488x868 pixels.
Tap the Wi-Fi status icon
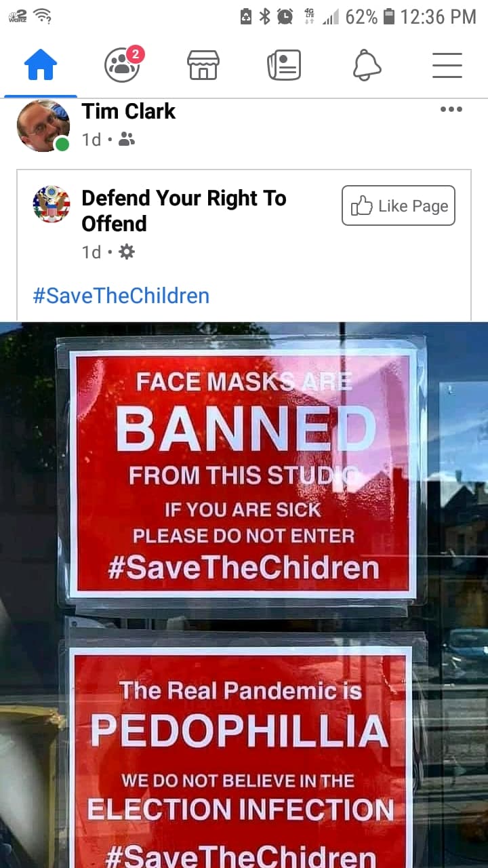pyautogui.click(x=43, y=16)
